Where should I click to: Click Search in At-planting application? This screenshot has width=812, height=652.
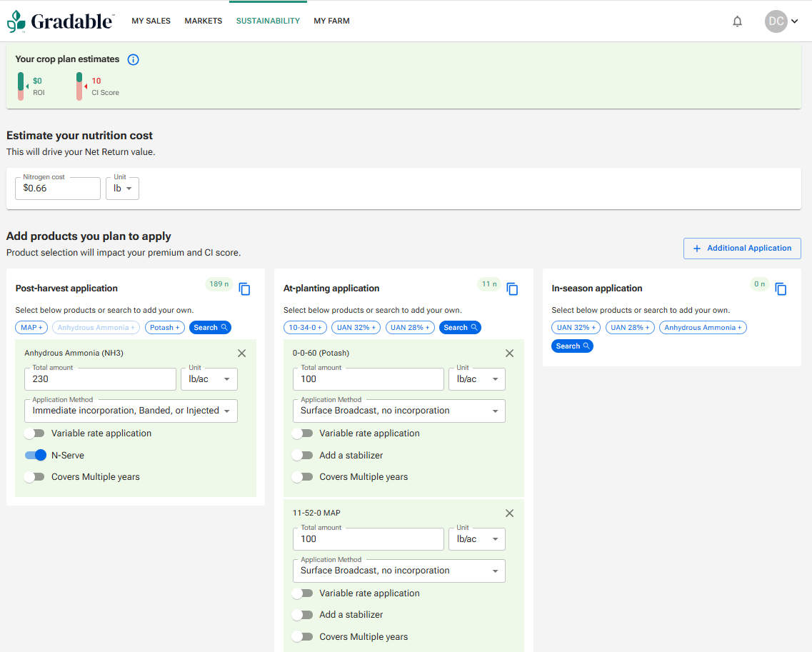click(x=460, y=328)
